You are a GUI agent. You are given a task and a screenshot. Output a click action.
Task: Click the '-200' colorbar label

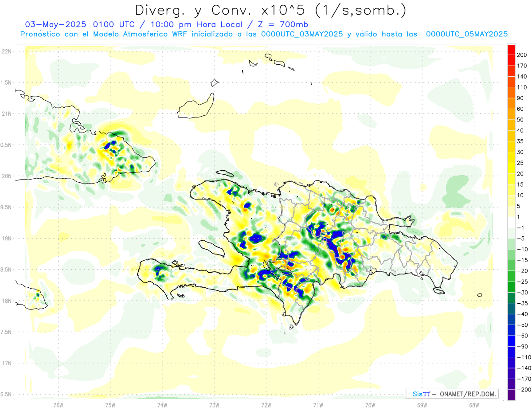point(524,390)
